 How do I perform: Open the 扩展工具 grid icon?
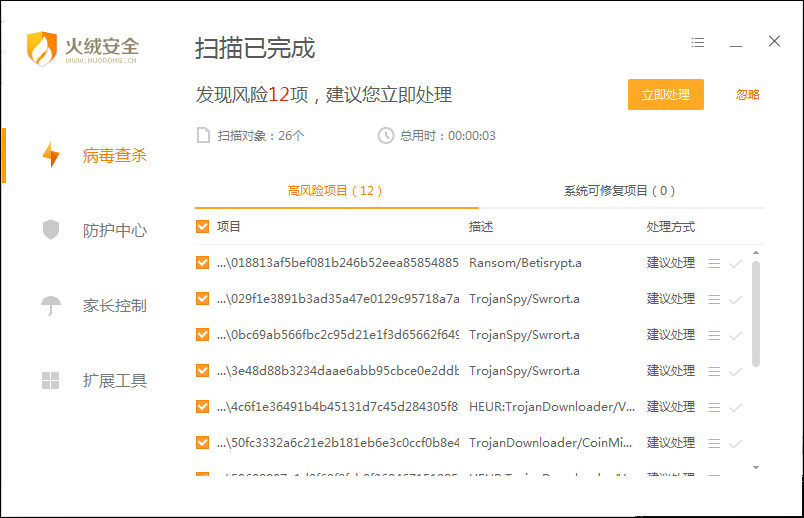(x=50, y=381)
